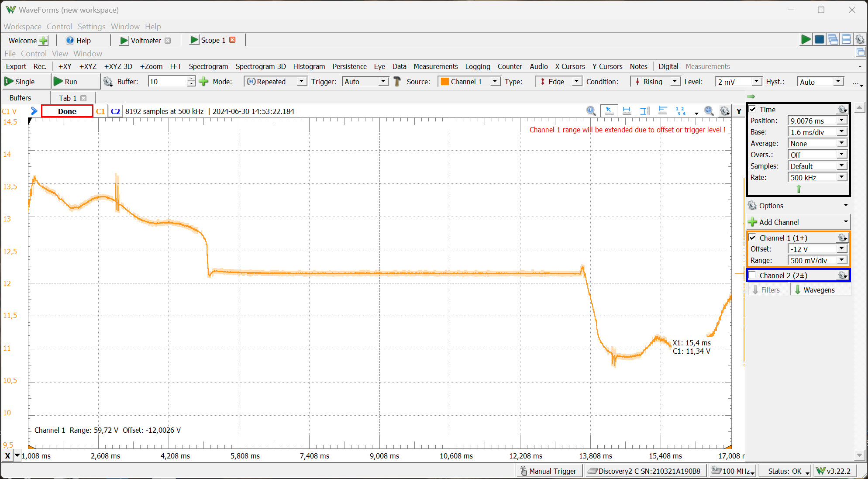The width and height of the screenshot is (868, 479).
Task: Uncheck the Time checkbox
Action: click(x=753, y=110)
